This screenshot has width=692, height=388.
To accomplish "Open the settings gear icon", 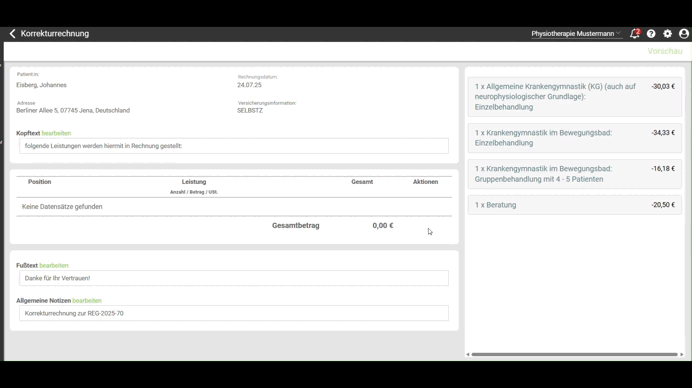I will 667,34.
